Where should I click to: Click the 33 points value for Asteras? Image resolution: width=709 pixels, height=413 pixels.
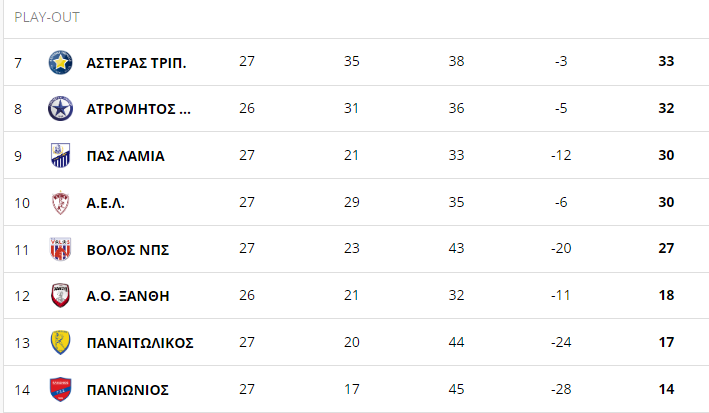tap(666, 62)
